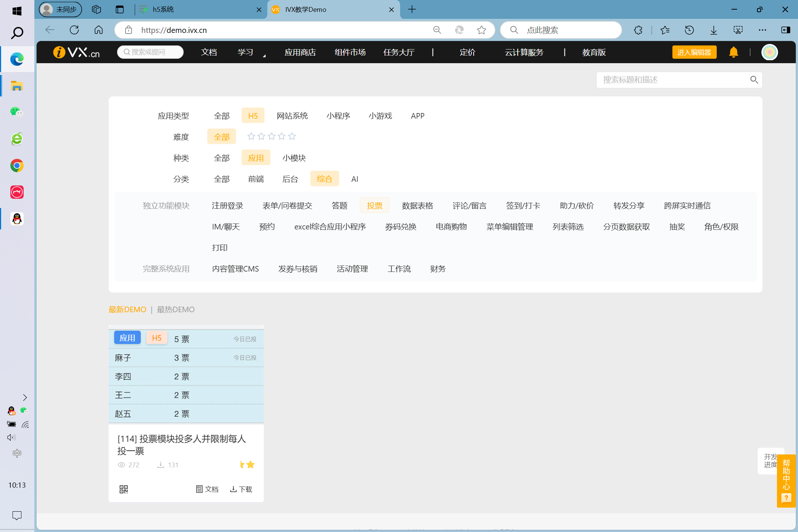This screenshot has width=798, height=532.
Task: Open Windows search from the taskbar
Action: 17,33
